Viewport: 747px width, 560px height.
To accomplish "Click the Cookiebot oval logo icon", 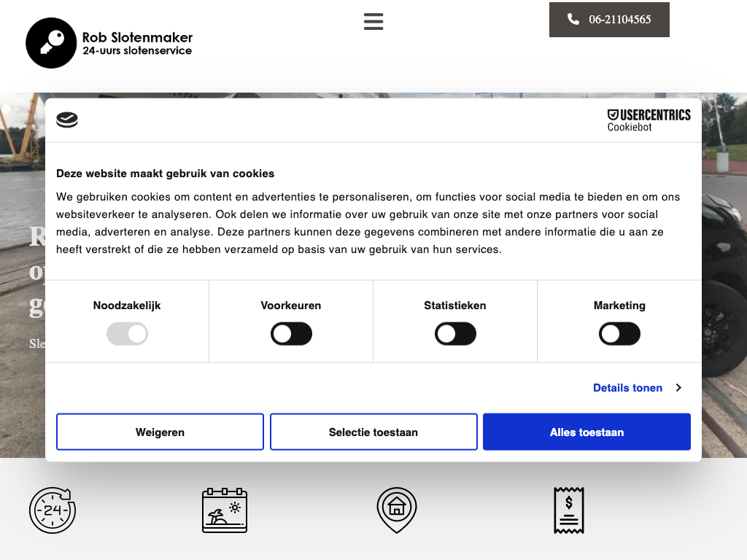I will 67,120.
